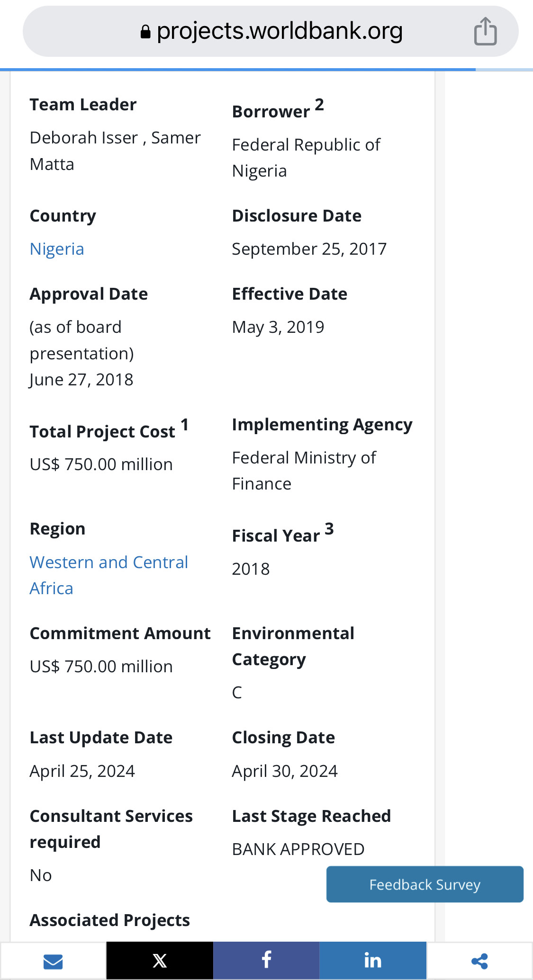533x980 pixels.
Task: Tap footnote 2 next to Borrower
Action: click(319, 105)
